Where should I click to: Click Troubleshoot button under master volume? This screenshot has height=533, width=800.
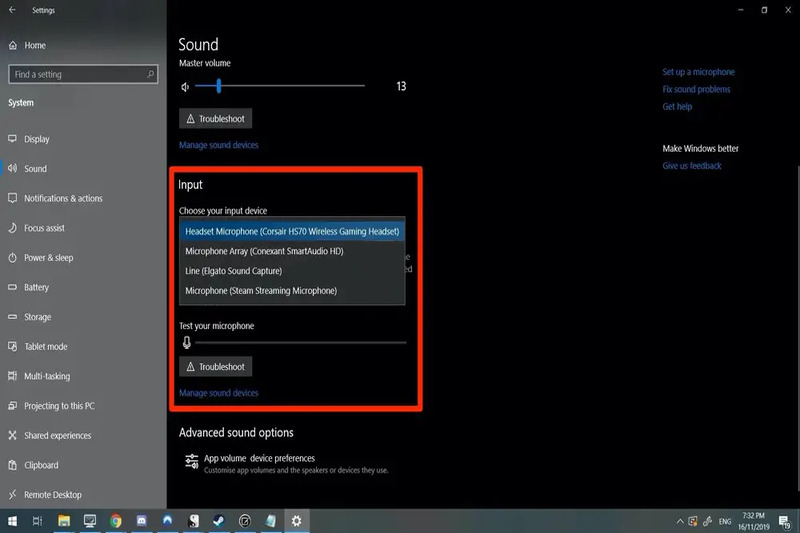[215, 118]
